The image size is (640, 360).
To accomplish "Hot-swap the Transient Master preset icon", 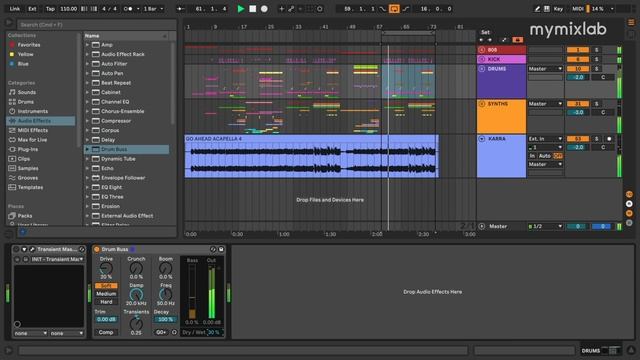I will (x=82, y=249).
